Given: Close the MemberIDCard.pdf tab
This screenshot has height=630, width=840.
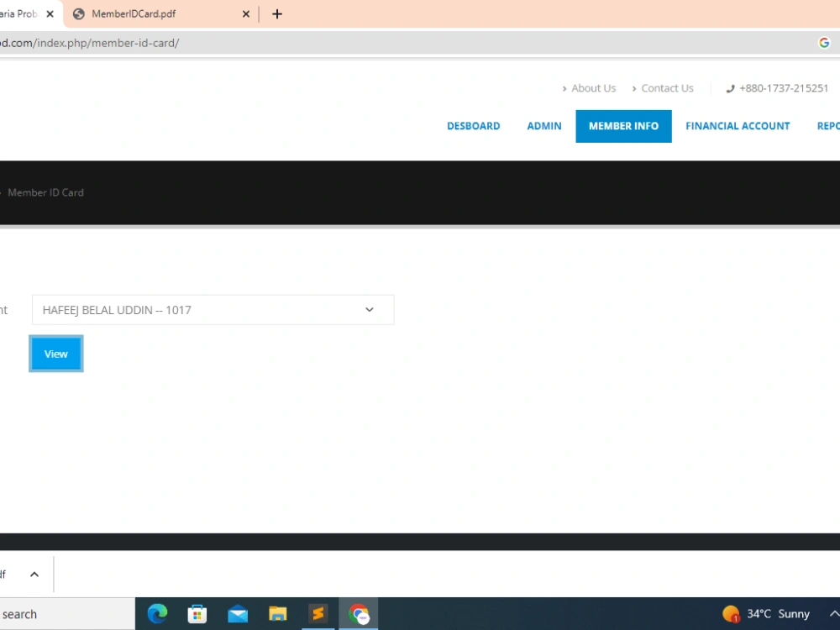Looking at the screenshot, I should pos(246,14).
